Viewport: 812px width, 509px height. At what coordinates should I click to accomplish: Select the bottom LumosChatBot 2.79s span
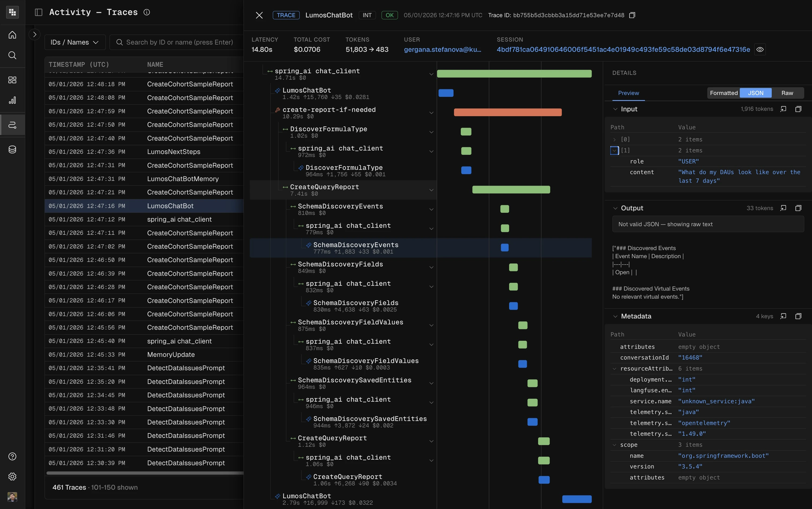tap(327, 499)
